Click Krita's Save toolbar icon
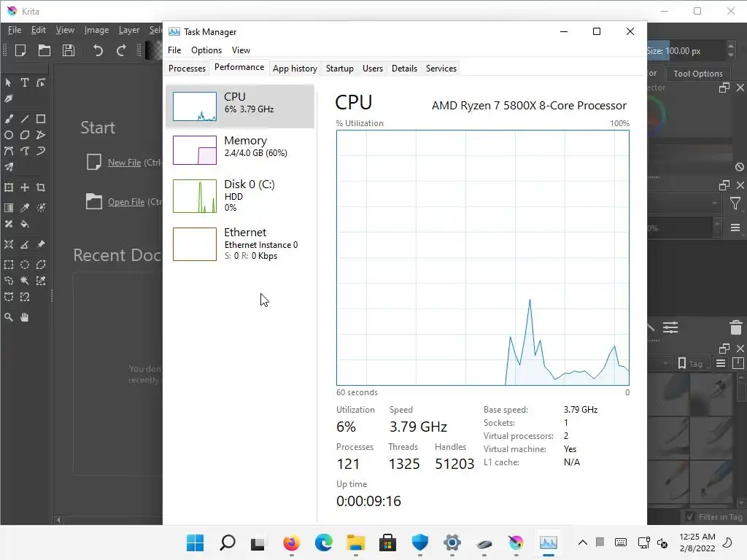Viewport: 747px width, 560px height. point(69,50)
